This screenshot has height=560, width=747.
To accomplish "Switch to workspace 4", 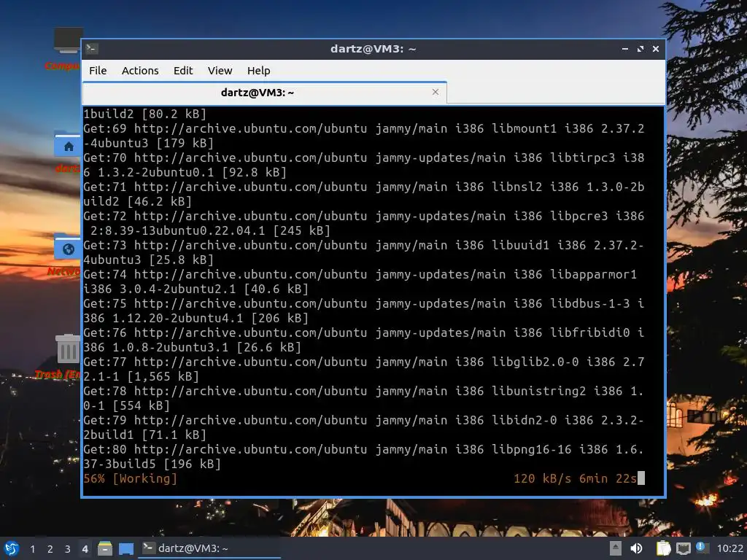I will 85,549.
